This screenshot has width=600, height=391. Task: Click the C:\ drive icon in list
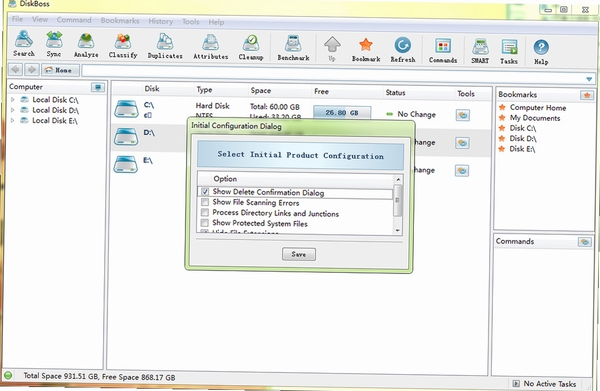click(x=126, y=109)
